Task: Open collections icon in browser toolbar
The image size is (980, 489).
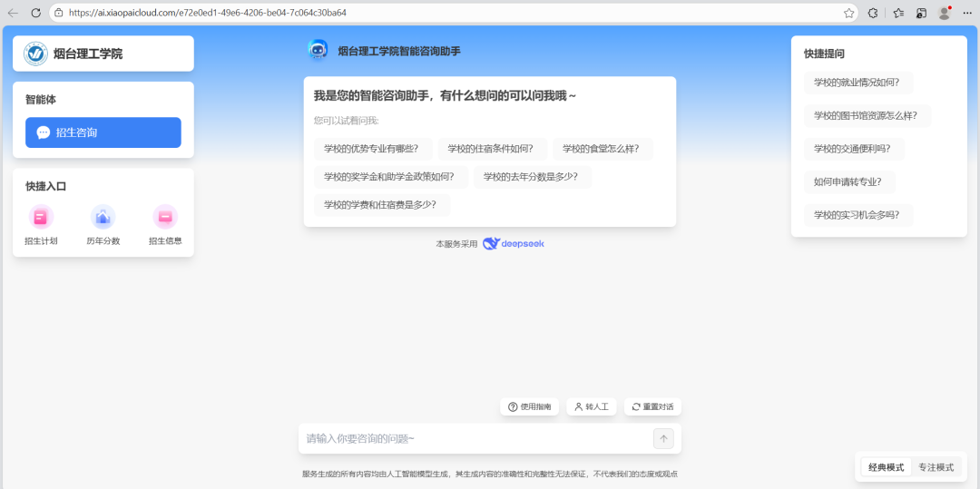Action: coord(921,13)
